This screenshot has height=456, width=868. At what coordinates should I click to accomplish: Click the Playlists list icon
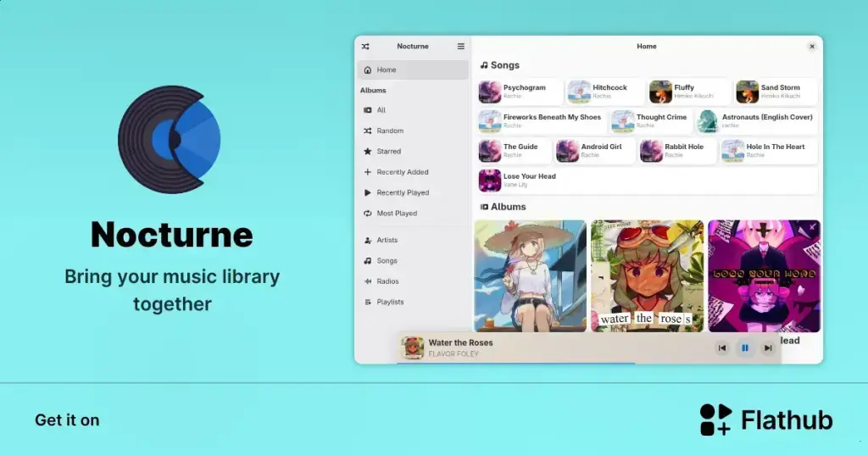[368, 302]
